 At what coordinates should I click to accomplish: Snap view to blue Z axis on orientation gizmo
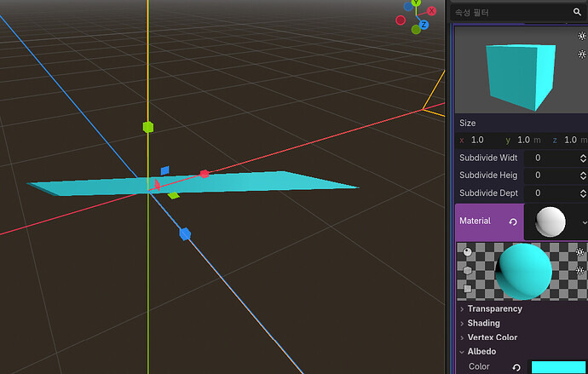[424, 25]
